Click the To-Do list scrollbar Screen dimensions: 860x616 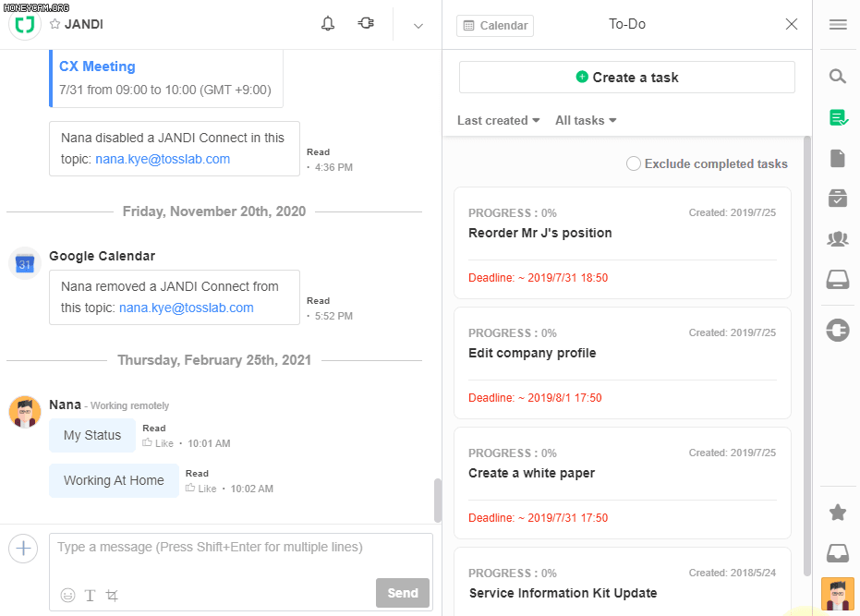[806, 356]
